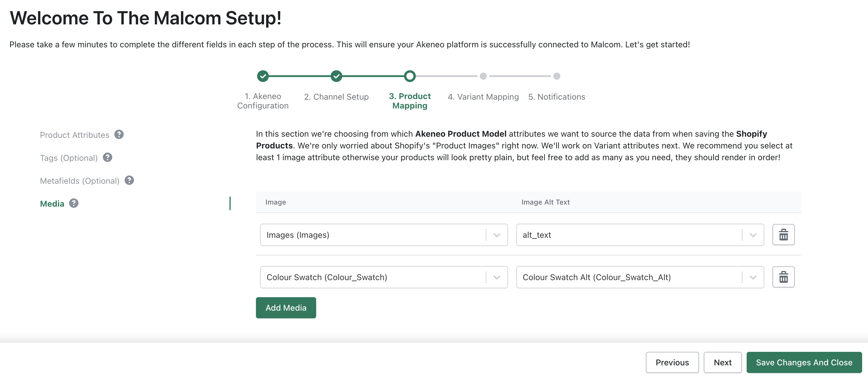Screen dimensions: 868x378
Task: Open the Tags (Optional) section
Action: pos(69,158)
